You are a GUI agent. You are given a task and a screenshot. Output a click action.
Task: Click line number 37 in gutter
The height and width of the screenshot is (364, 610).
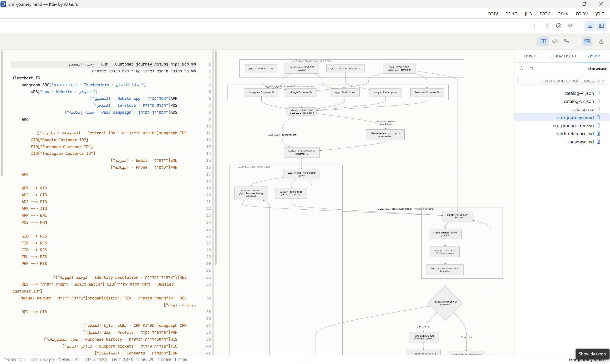(208, 325)
